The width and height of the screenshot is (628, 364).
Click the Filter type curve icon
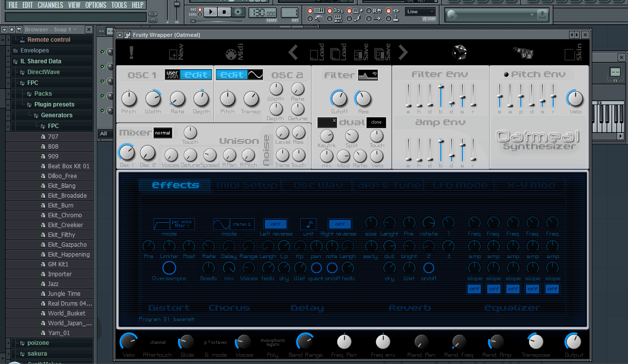click(368, 75)
